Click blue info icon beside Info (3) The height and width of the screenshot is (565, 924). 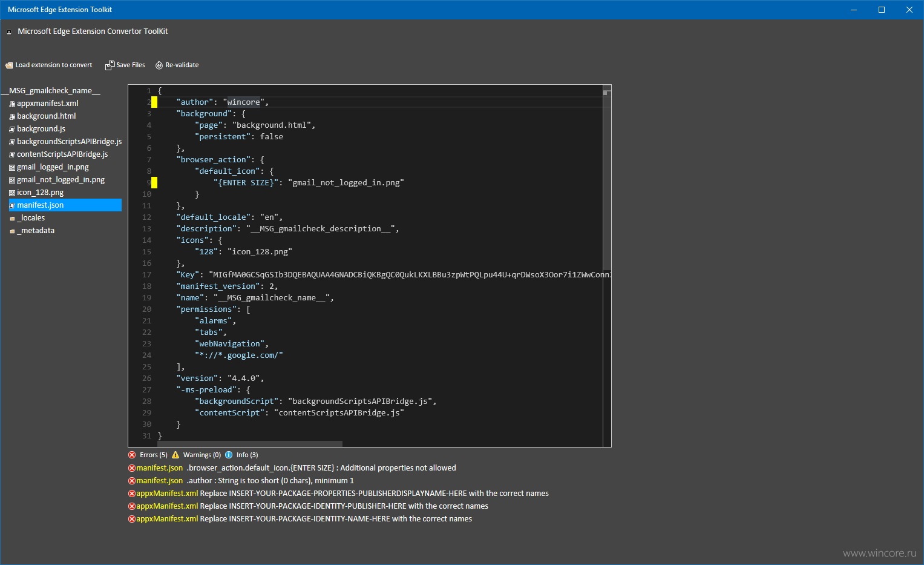(x=229, y=455)
